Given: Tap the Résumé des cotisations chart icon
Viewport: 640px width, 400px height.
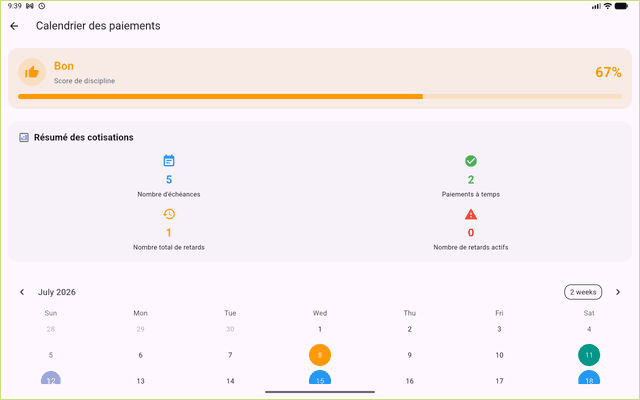Looking at the screenshot, I should 24,138.
